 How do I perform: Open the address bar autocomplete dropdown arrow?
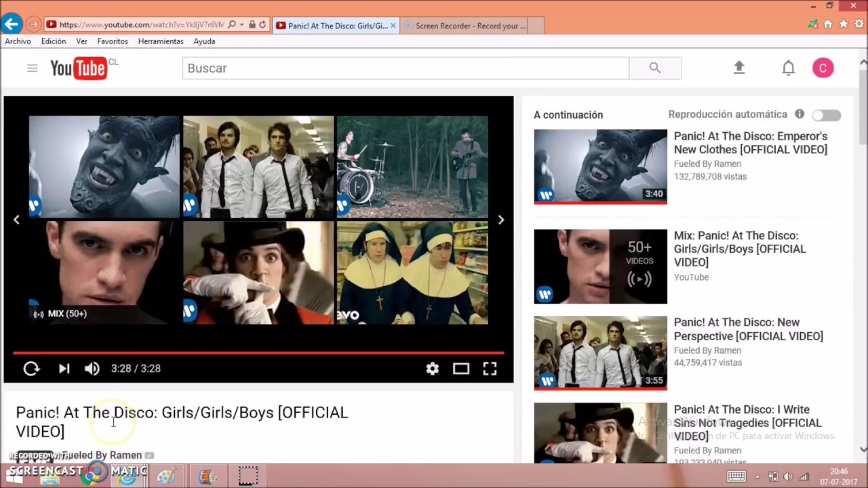pyautogui.click(x=241, y=25)
